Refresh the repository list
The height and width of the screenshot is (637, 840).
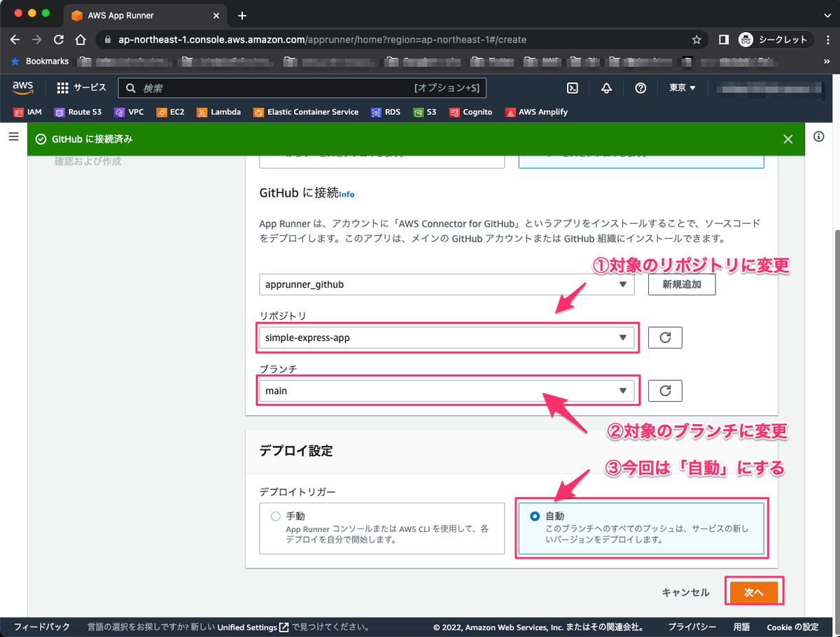[x=665, y=337]
